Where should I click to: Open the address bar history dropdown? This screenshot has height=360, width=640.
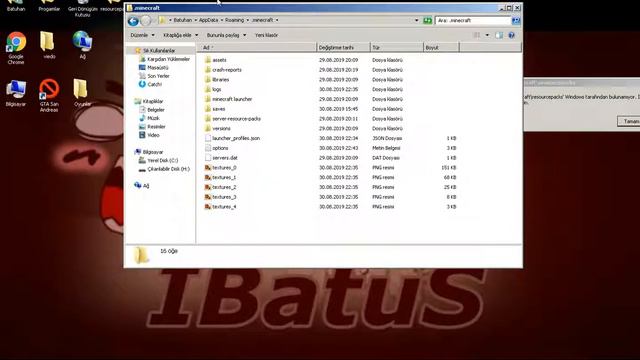pyautogui.click(x=416, y=20)
